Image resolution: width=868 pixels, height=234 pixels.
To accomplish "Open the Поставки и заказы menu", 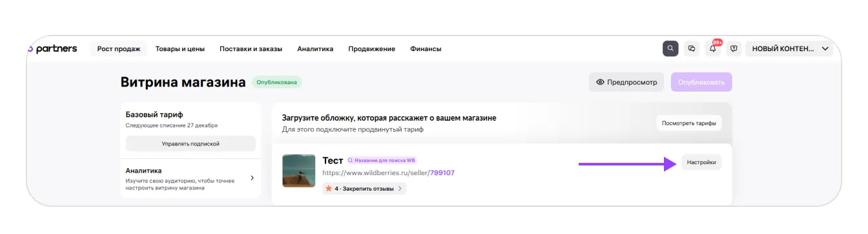I will point(251,48).
